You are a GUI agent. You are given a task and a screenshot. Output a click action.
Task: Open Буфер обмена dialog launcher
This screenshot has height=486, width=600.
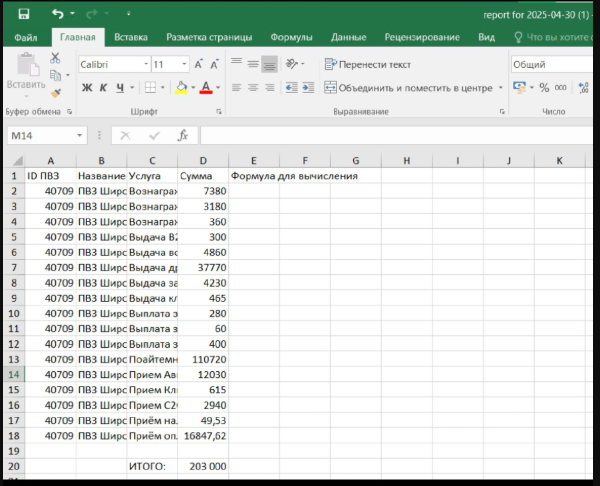point(69,112)
